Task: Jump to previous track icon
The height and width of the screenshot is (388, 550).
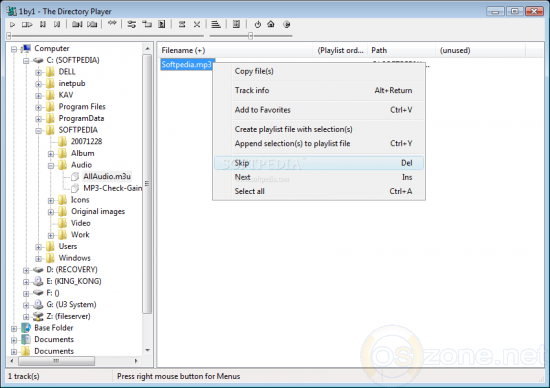Action: (x=43, y=25)
